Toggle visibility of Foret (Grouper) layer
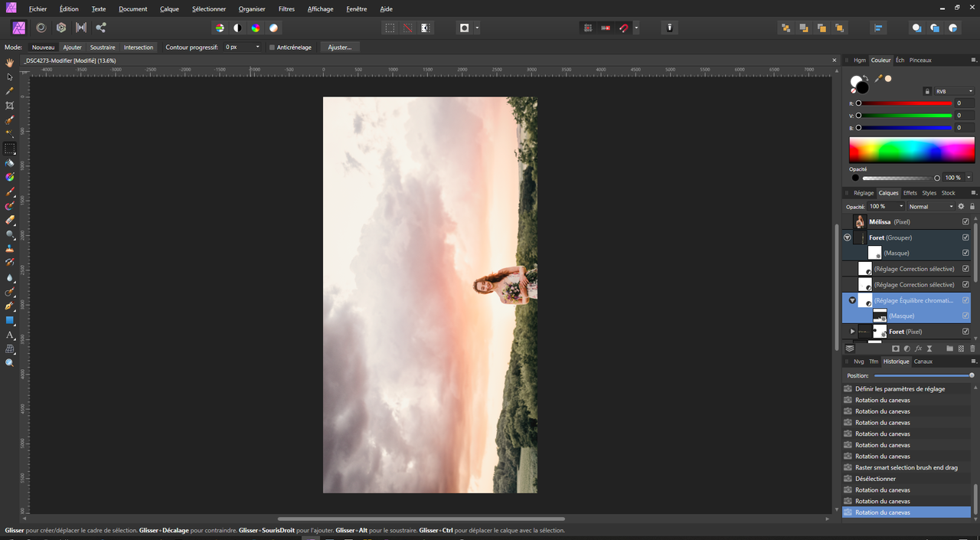The image size is (980, 540). pos(965,237)
